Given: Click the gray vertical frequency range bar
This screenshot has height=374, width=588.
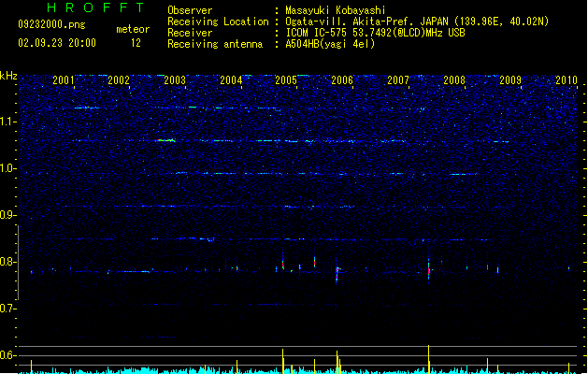Looking at the screenshot, I should [x=18, y=263].
